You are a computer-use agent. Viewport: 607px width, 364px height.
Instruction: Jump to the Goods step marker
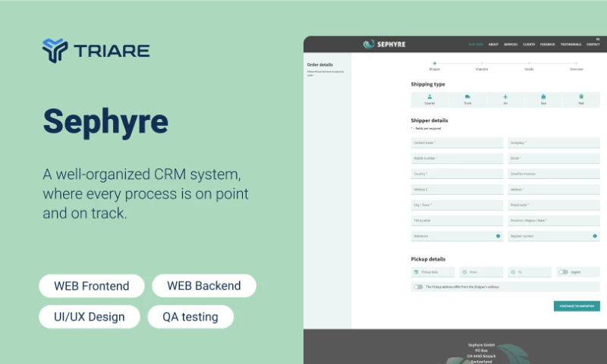coord(529,64)
